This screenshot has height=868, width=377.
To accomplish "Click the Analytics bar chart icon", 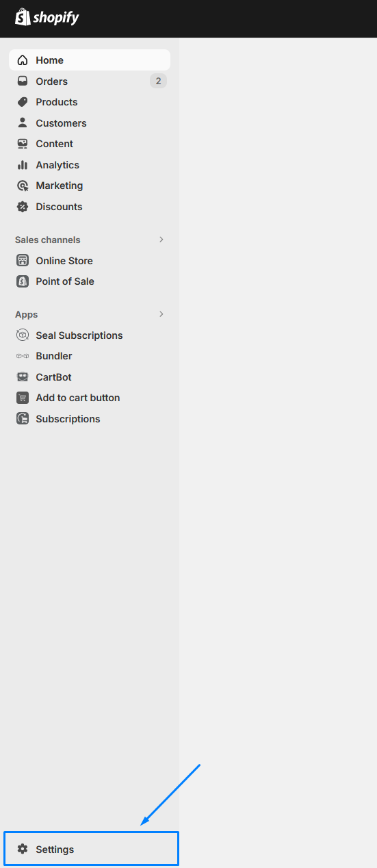I will pos(23,165).
